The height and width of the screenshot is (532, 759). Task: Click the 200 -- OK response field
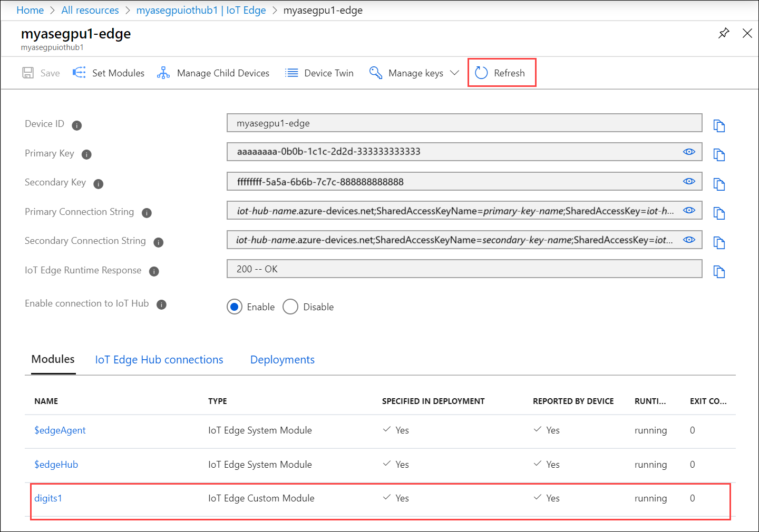point(464,269)
